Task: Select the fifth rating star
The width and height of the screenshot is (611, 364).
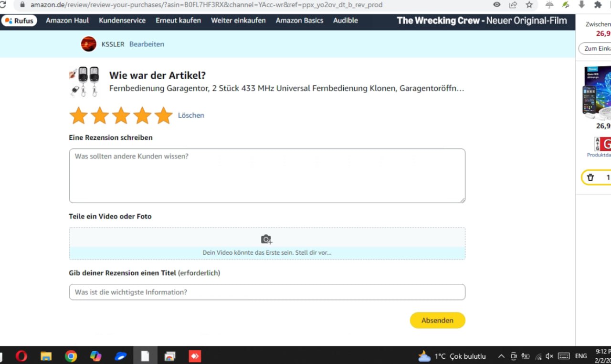Action: click(x=163, y=115)
